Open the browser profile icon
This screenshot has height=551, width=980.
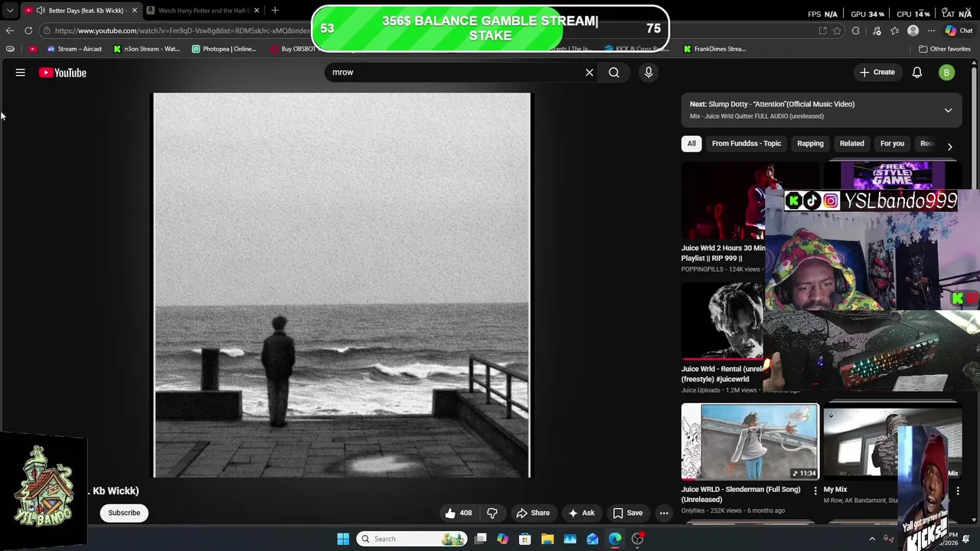tap(913, 31)
